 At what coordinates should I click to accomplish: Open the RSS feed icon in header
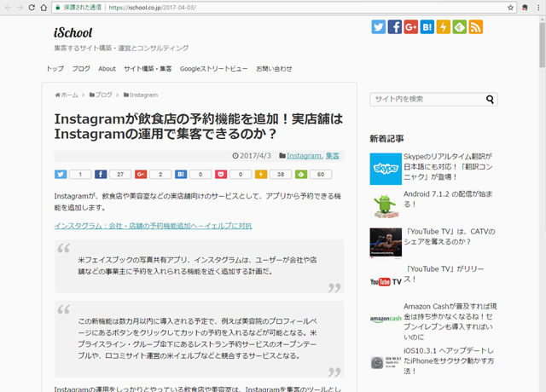pyautogui.click(x=476, y=26)
